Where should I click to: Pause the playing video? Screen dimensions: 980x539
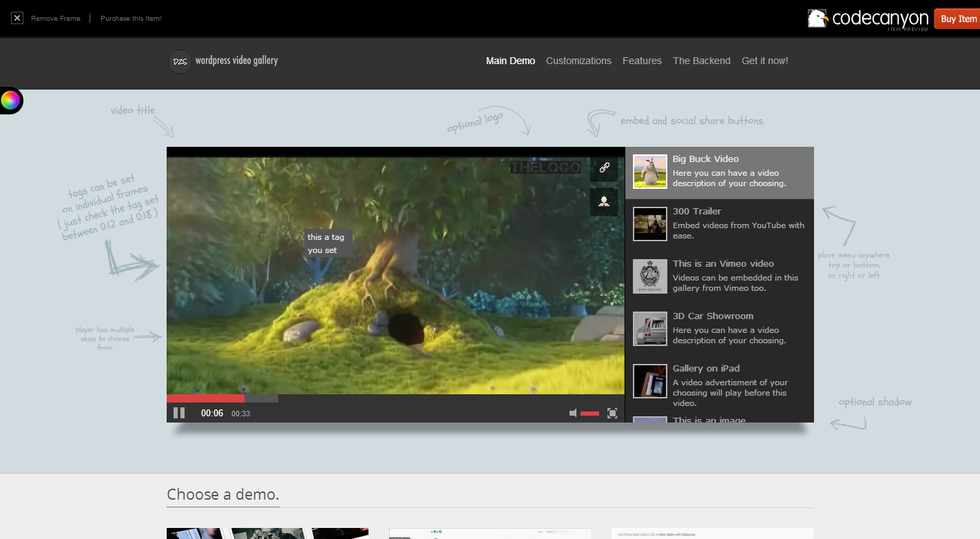179,413
